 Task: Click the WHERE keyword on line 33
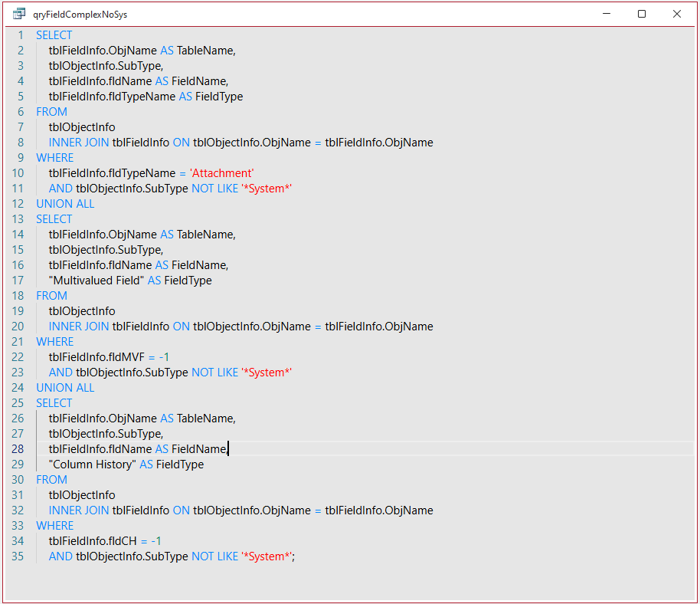55,526
